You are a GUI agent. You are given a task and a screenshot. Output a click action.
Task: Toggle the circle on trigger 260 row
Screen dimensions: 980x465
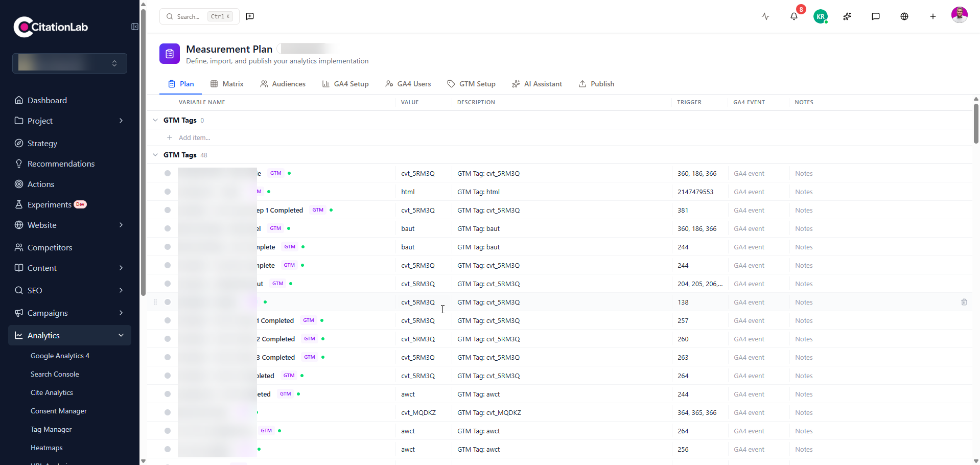click(x=168, y=339)
